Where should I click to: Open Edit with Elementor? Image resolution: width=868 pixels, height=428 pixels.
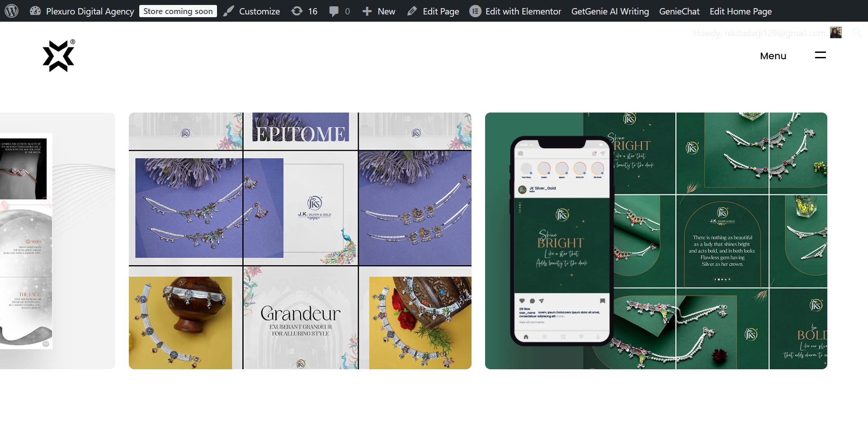click(x=523, y=11)
